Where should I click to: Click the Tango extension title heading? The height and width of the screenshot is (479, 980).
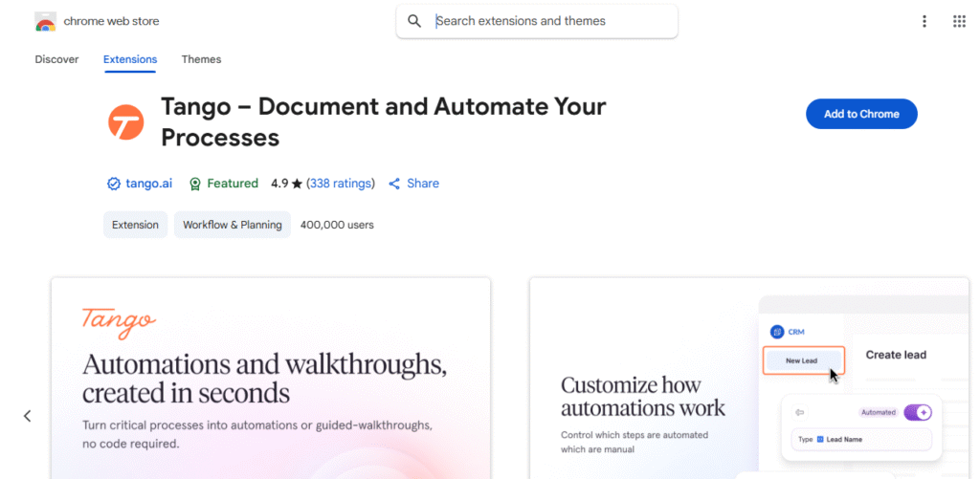point(383,122)
